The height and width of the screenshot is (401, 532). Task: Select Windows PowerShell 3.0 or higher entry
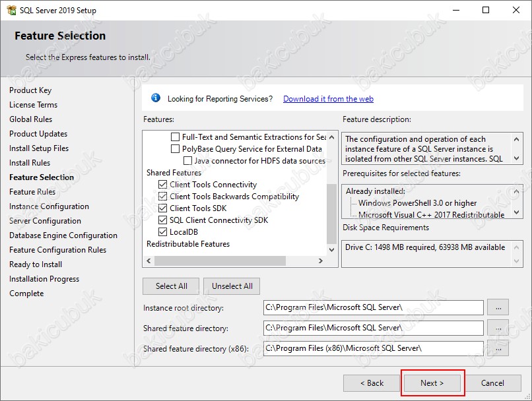tap(417, 203)
